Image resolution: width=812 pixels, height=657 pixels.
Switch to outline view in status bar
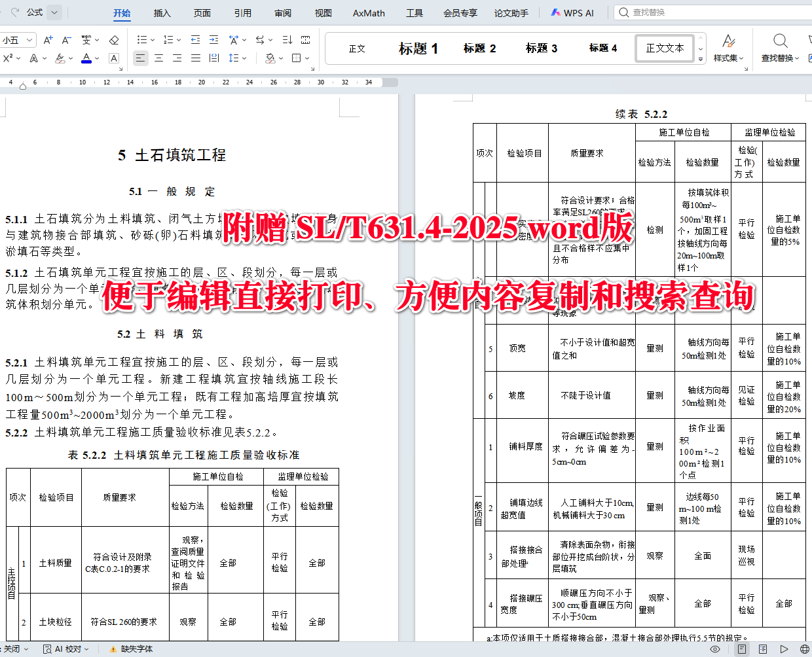763,649
